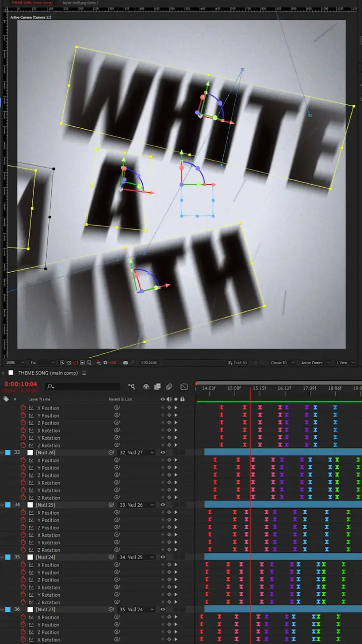Open timeline panel hamburger menu
Screen dimensions: 362x644
84,373
